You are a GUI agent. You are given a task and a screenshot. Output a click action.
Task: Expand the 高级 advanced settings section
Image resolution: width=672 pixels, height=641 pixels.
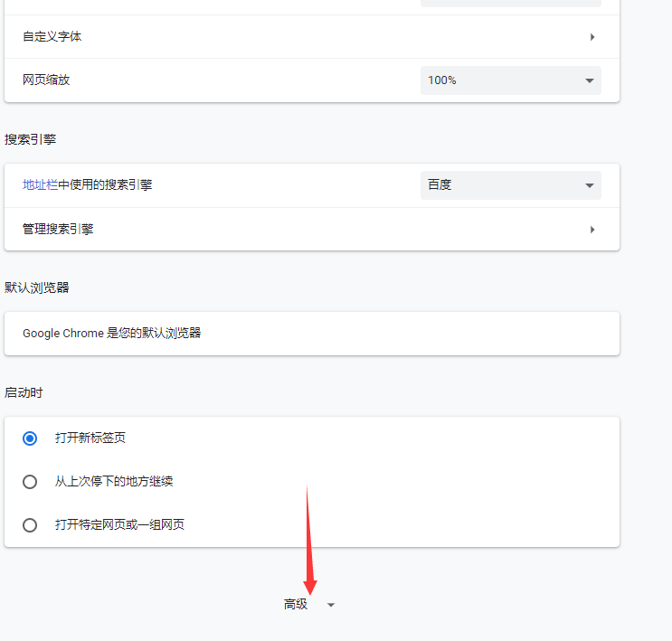tap(297, 605)
